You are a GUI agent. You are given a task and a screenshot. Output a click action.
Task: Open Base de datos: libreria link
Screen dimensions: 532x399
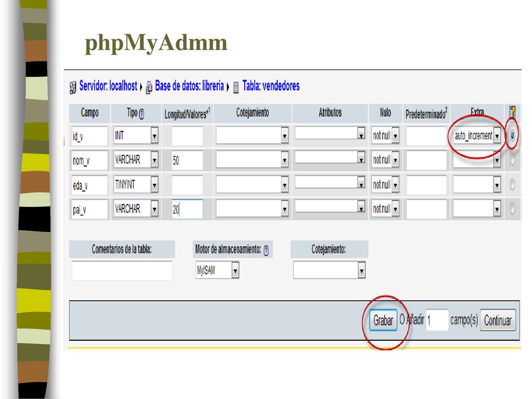pos(189,86)
